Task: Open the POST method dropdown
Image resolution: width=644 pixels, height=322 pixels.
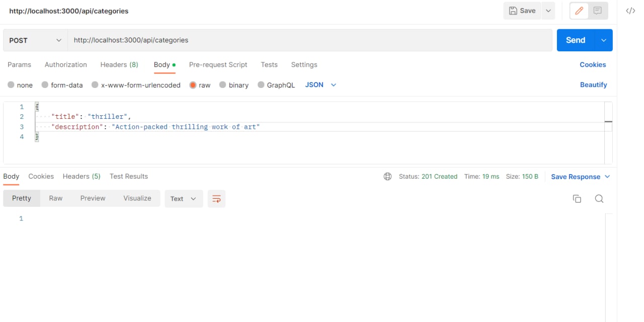Action: [35, 40]
